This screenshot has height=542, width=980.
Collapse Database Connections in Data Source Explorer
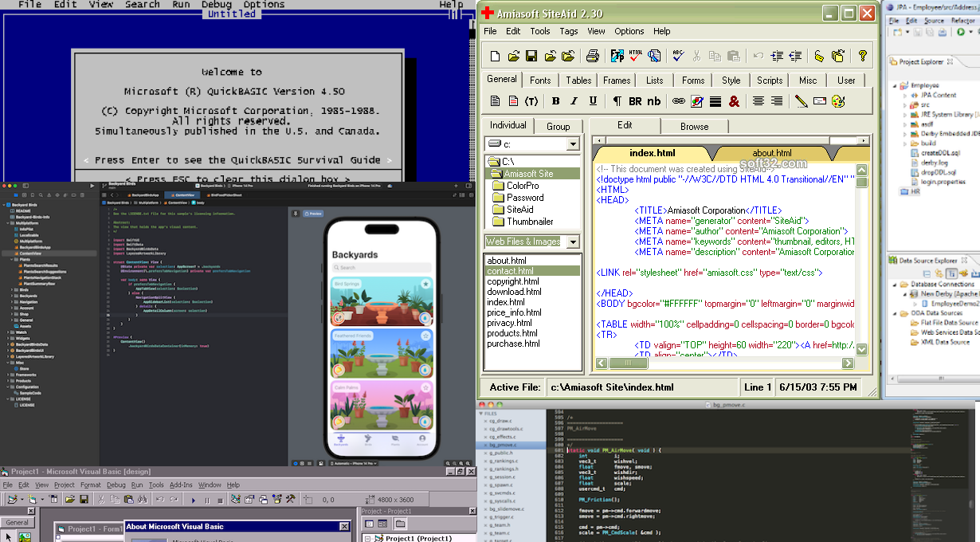(896, 284)
